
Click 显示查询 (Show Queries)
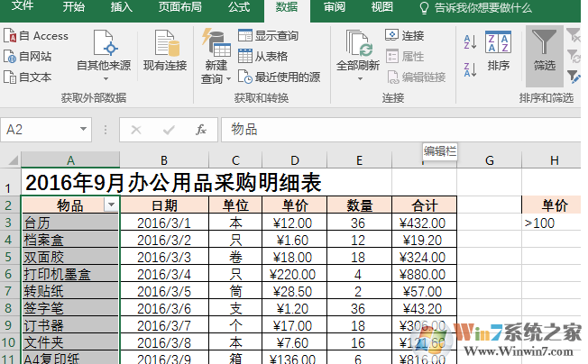tap(268, 36)
